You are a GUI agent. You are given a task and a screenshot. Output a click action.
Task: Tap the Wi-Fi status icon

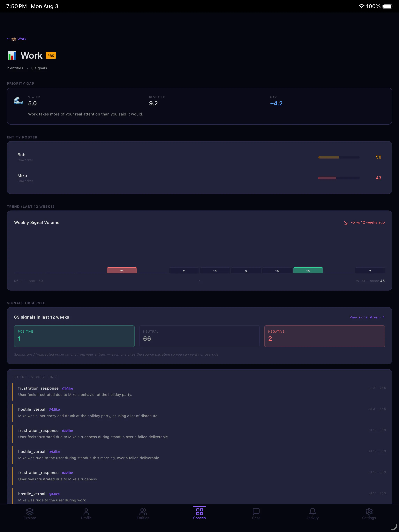tap(361, 6)
